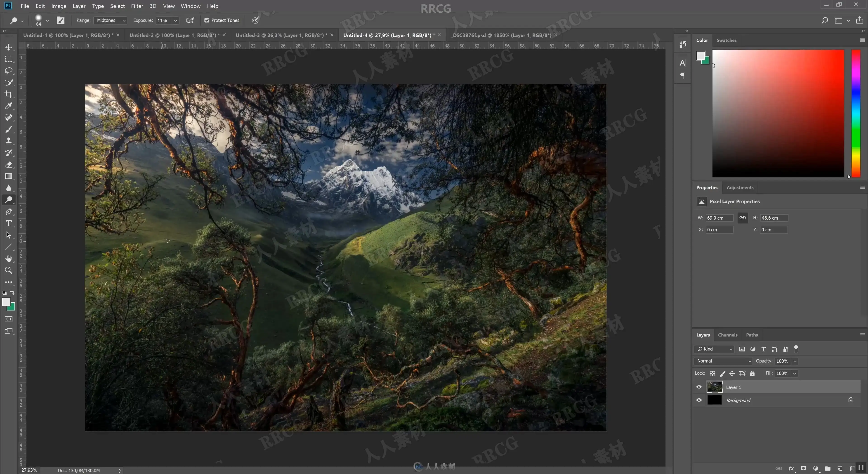Uncheck Protect Tones checkbox

tap(207, 20)
